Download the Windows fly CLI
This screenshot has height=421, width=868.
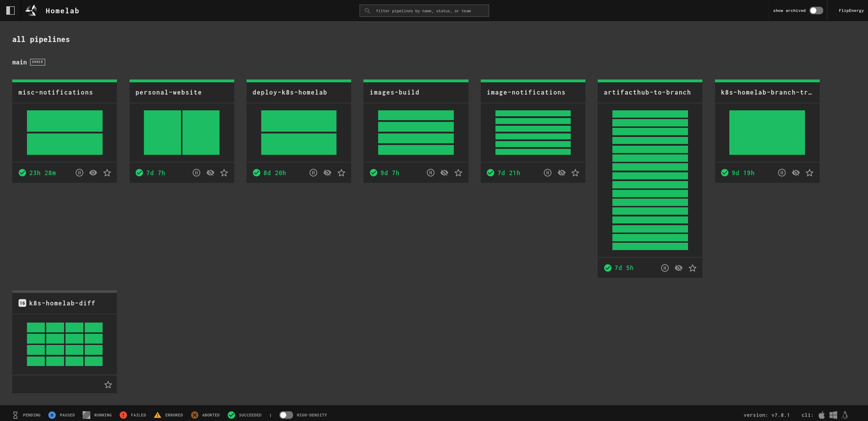click(x=833, y=415)
